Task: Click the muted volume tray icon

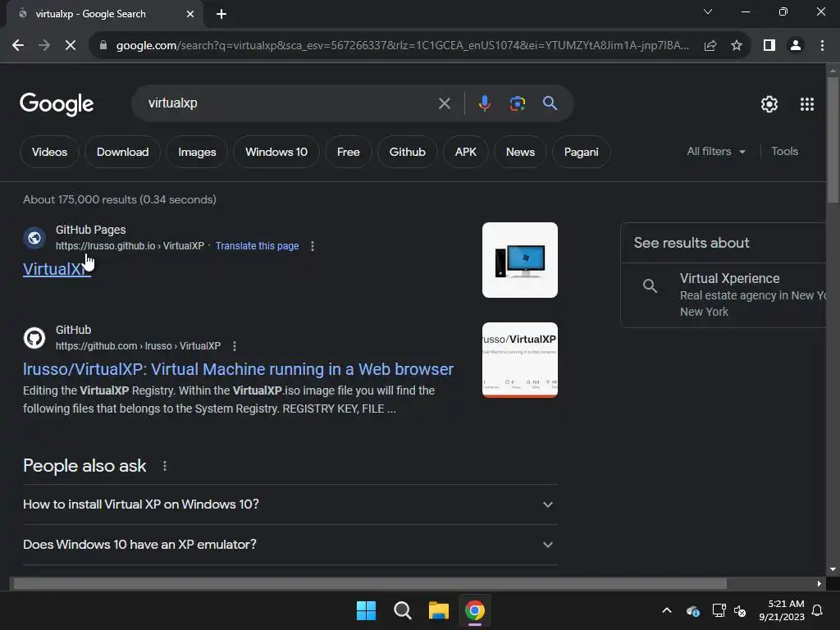Action: (740, 610)
